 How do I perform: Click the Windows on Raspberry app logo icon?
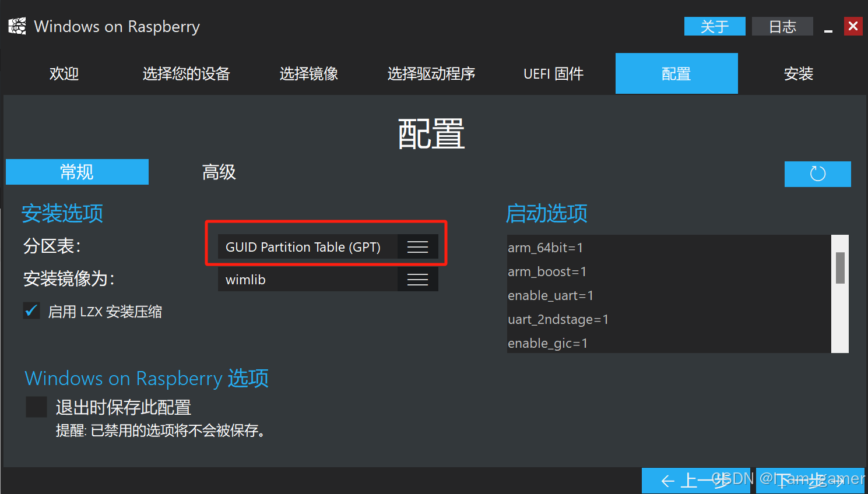pos(17,26)
